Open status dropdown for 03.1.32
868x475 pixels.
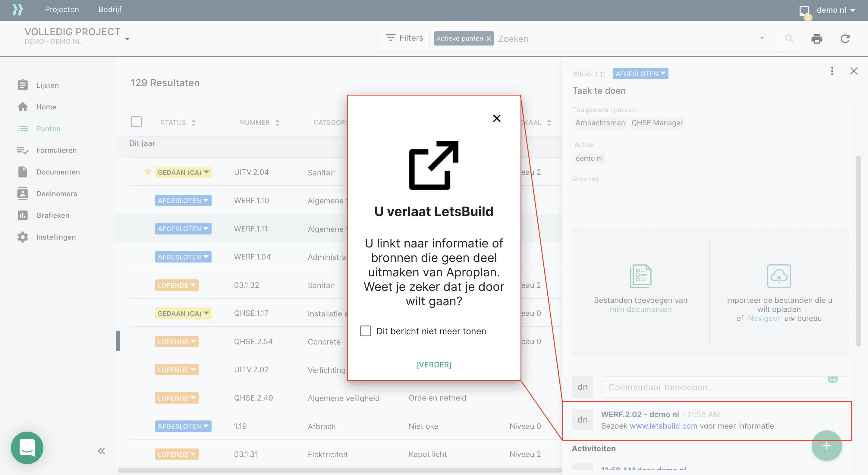click(177, 285)
